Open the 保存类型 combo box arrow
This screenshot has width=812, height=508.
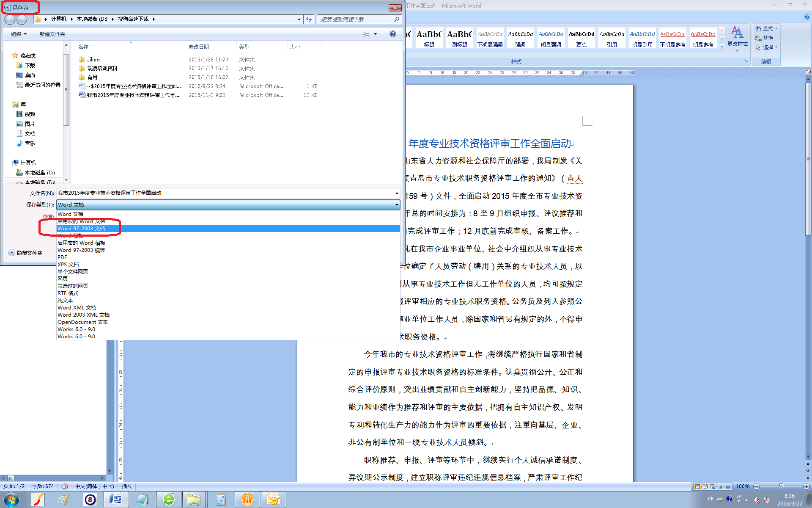tap(396, 205)
